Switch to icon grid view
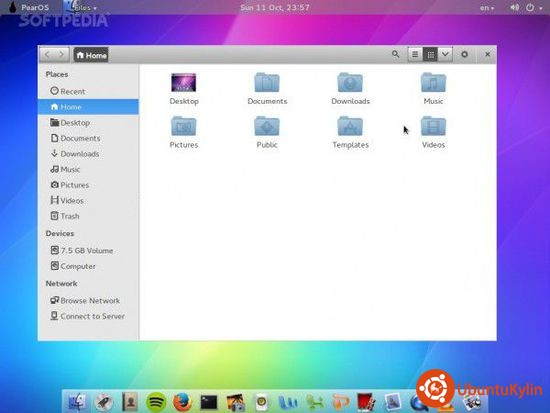 pos(430,54)
